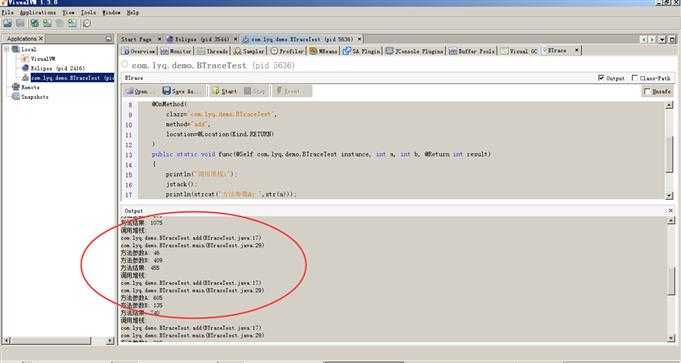Close the Eclipse (pid 3544) tab
The height and width of the screenshot is (363, 681).
[x=236, y=39]
